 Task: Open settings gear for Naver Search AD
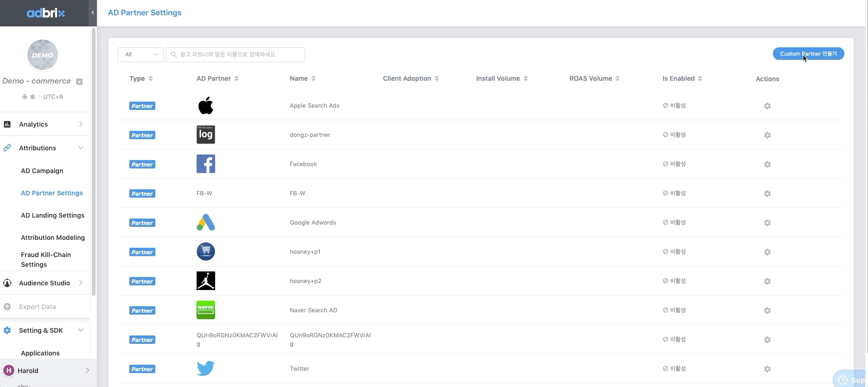(767, 310)
